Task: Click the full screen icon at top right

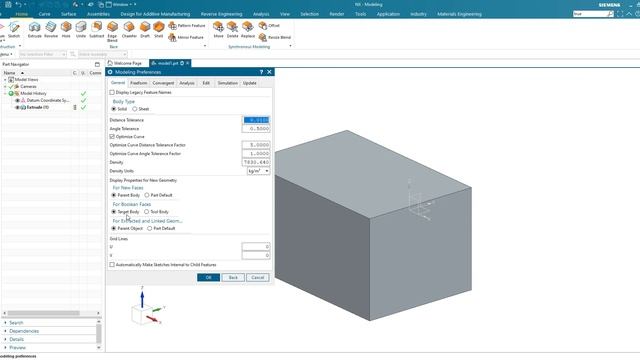Action: click(620, 14)
